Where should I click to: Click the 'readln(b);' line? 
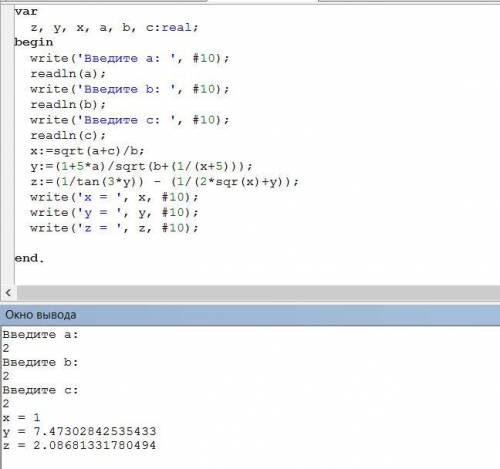point(68,104)
